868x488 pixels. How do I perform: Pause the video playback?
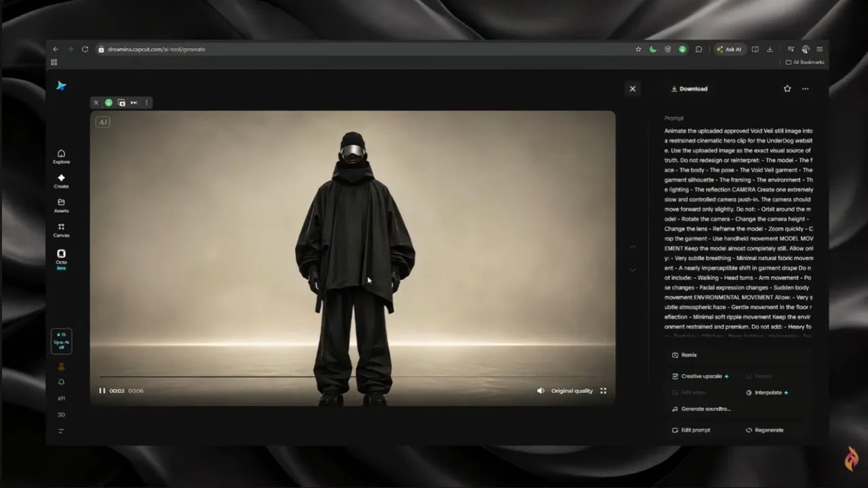point(102,390)
